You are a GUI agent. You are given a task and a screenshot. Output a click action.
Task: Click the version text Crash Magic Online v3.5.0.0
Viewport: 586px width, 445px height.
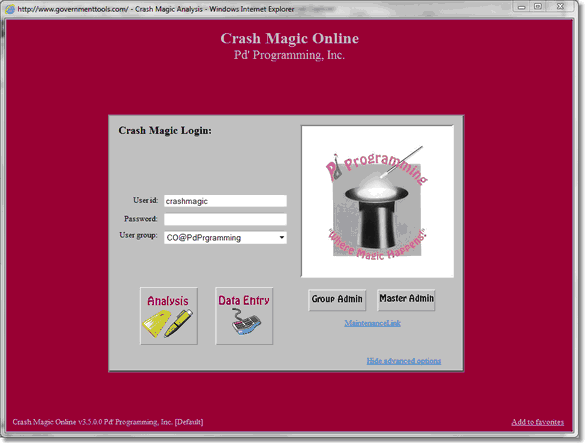(x=57, y=422)
